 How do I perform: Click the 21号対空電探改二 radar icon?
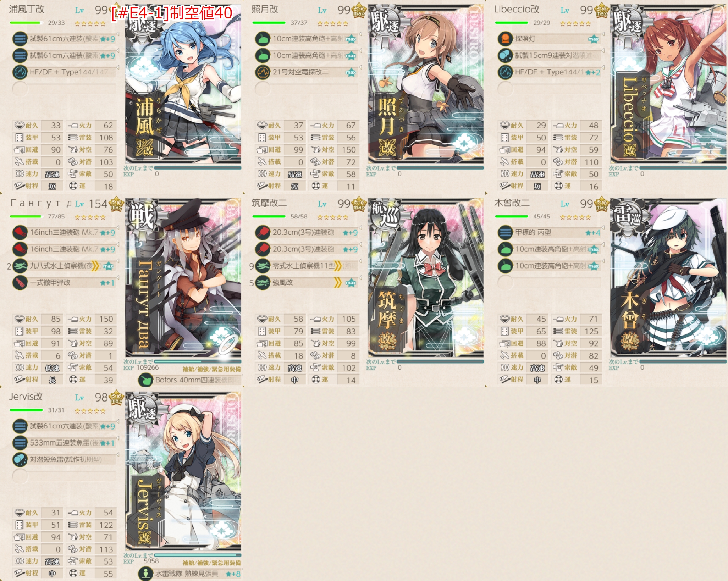[263, 72]
